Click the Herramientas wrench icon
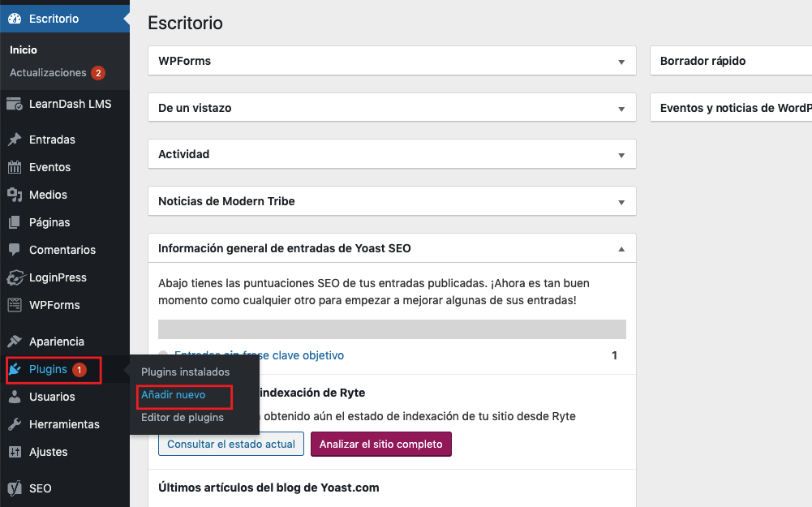Screen dimensions: 812x507 pos(15,424)
